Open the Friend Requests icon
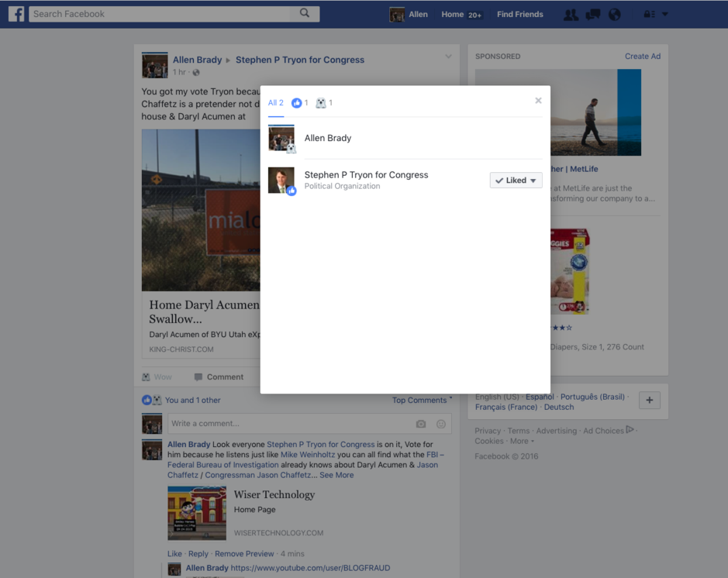This screenshot has height=578, width=728. click(x=571, y=15)
